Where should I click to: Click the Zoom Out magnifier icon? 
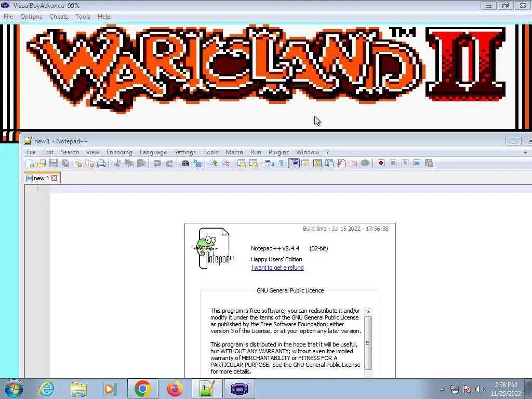point(225,164)
